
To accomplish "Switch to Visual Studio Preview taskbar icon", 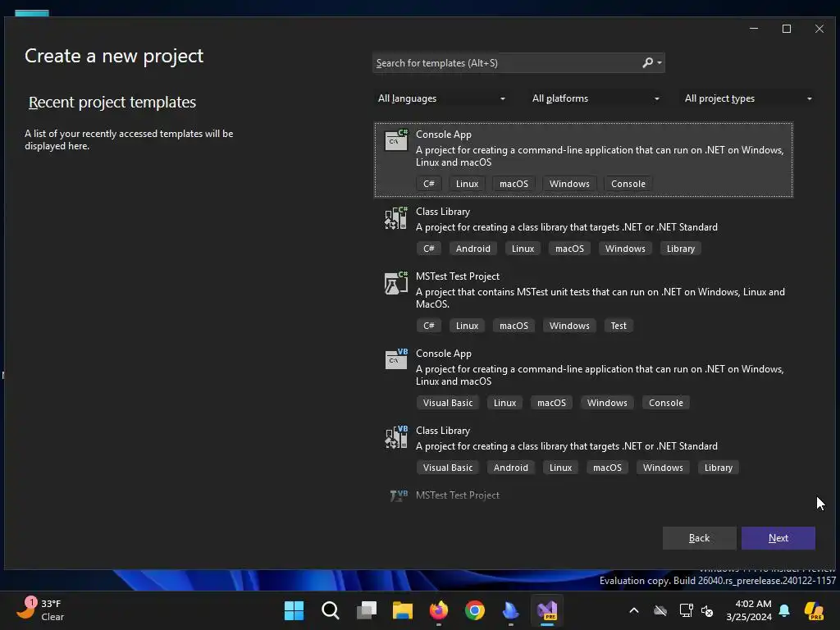I will click(x=547, y=610).
